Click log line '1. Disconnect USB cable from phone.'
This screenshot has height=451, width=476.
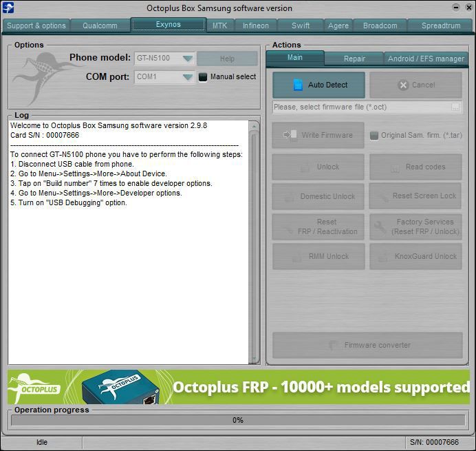[72, 164]
